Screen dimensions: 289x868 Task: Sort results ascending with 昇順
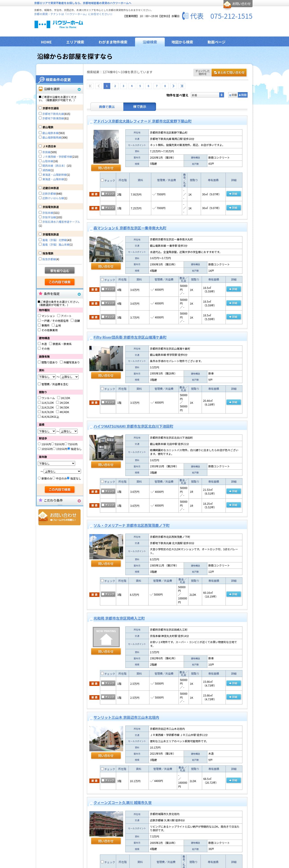click(233, 95)
